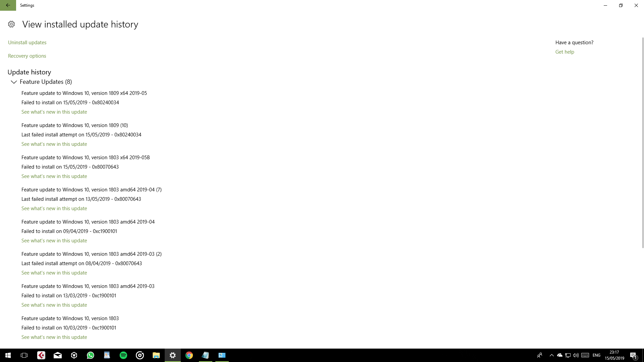See what's new under 10/03/2019 failed update
The image size is (644, 362).
(x=54, y=337)
